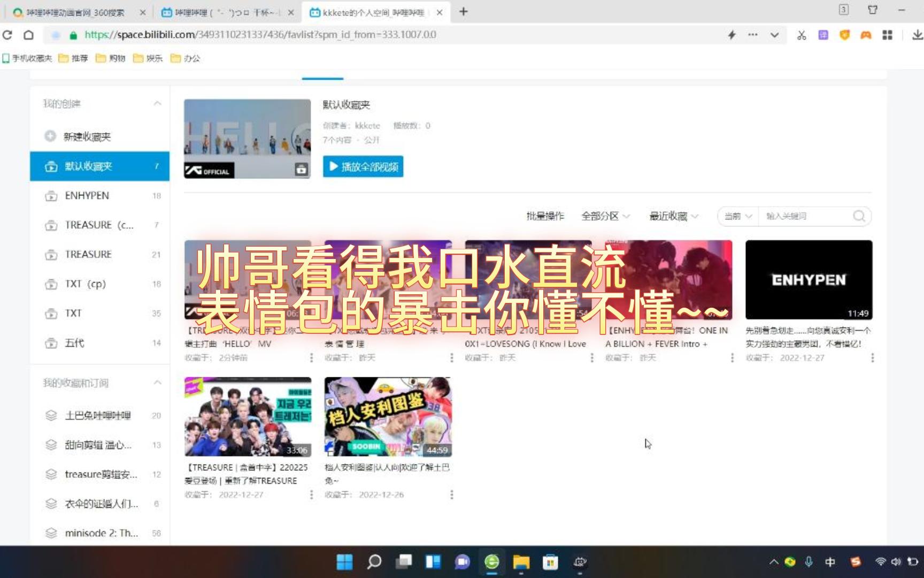924x578 pixels.
Task: Open the 五代 favorites folder
Action: [99, 343]
